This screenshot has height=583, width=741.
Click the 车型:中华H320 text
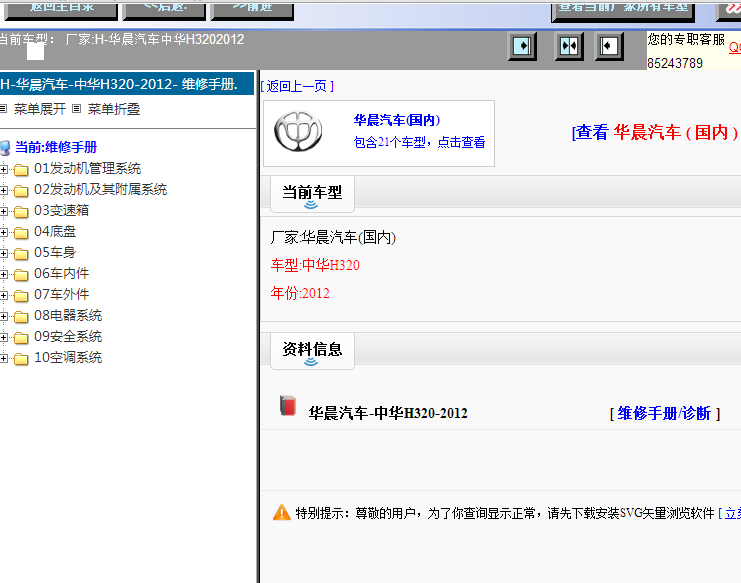[x=315, y=265]
